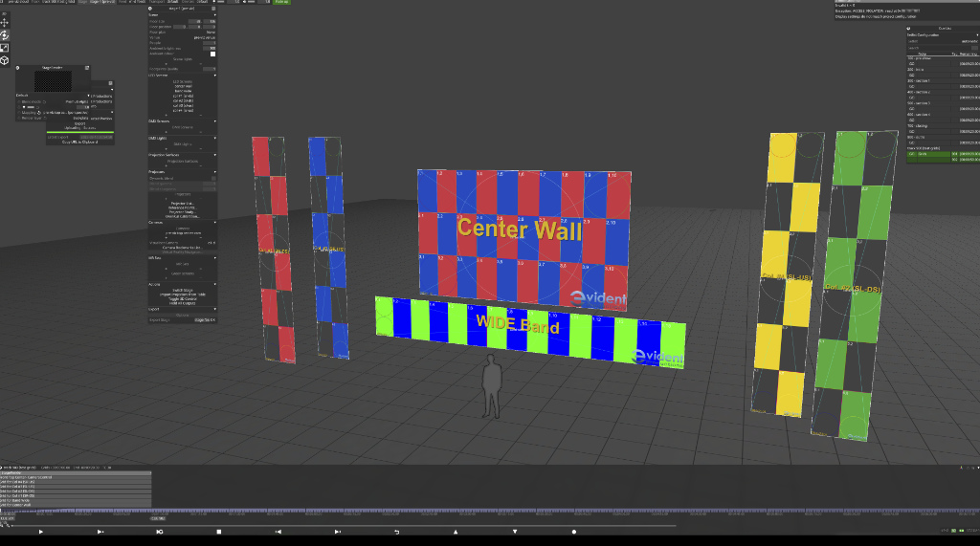Image resolution: width=980 pixels, height=546 pixels.
Task: Click Copy URL to Clipboard
Action: point(80,142)
